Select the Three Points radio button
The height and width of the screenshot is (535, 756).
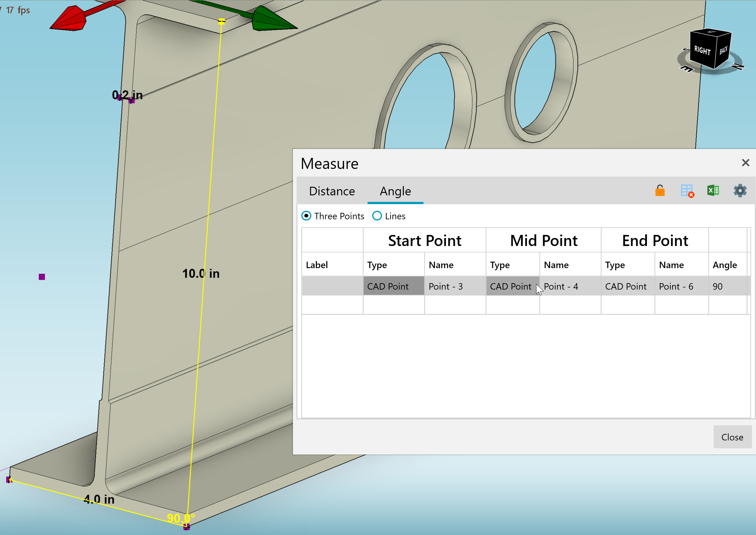pyautogui.click(x=306, y=216)
